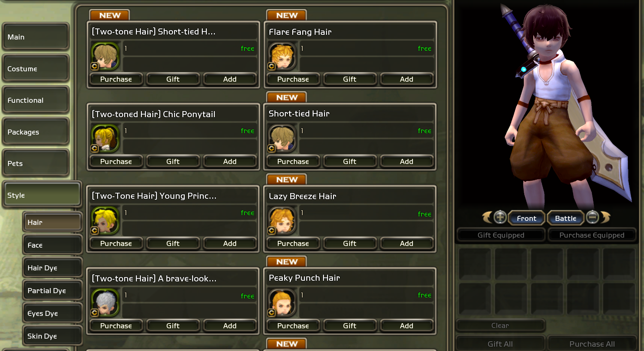Click the Lazy Breeze Hair icon
The height and width of the screenshot is (351, 644).
click(282, 220)
